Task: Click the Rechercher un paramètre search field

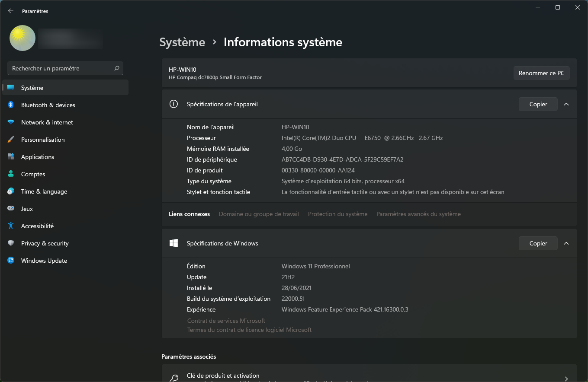Action: (x=61, y=68)
